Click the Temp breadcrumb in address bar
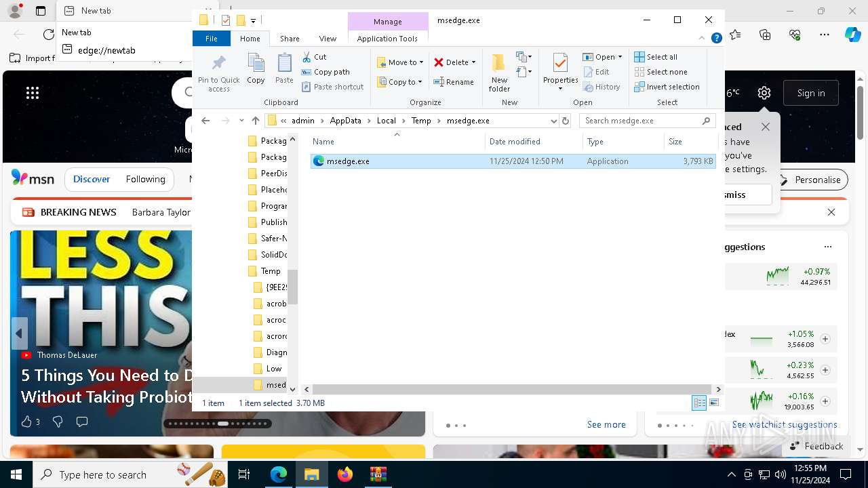 click(421, 121)
